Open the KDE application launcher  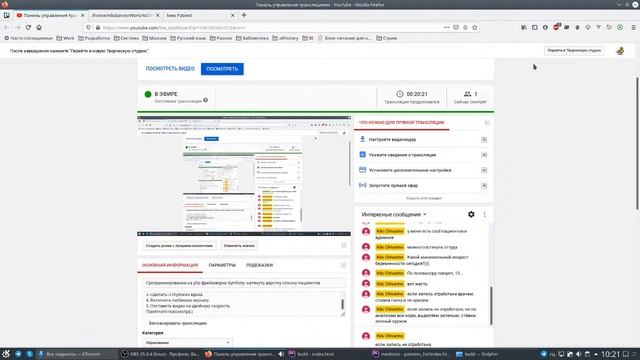coord(6,354)
